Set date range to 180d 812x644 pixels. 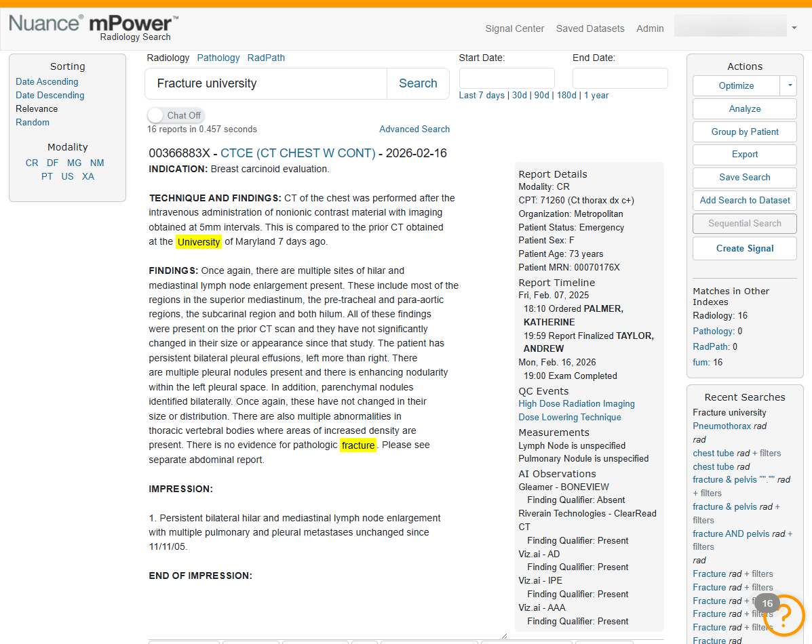566,96
